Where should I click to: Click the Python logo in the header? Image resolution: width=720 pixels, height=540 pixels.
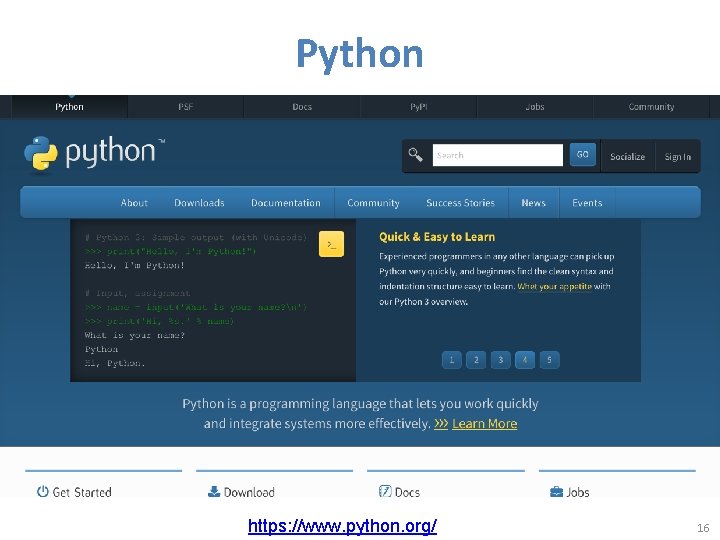pos(94,153)
